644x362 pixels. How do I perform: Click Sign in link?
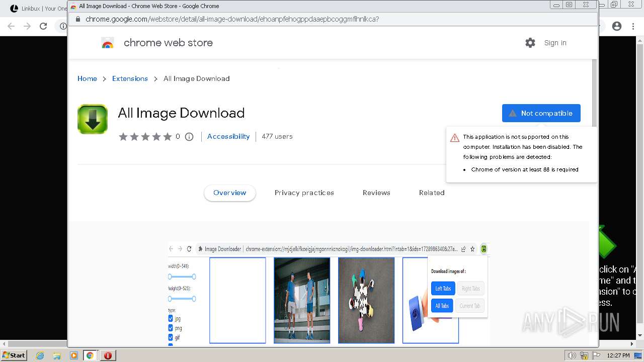pyautogui.click(x=555, y=43)
